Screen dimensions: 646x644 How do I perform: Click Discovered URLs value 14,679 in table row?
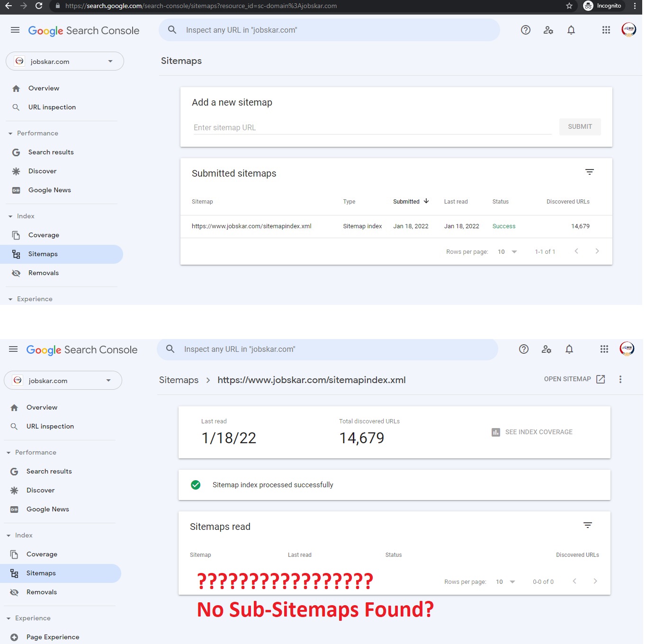click(x=580, y=226)
